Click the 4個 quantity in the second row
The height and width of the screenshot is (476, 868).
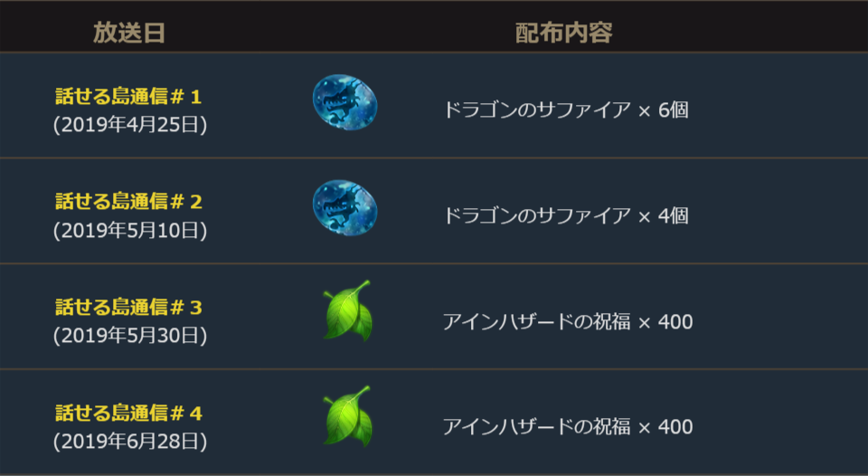click(674, 215)
